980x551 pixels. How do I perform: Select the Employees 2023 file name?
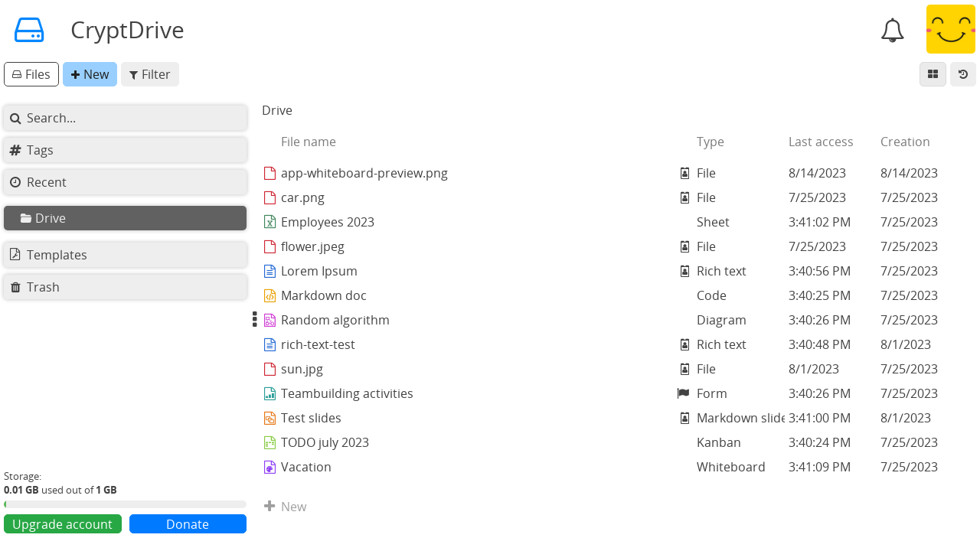tap(328, 222)
